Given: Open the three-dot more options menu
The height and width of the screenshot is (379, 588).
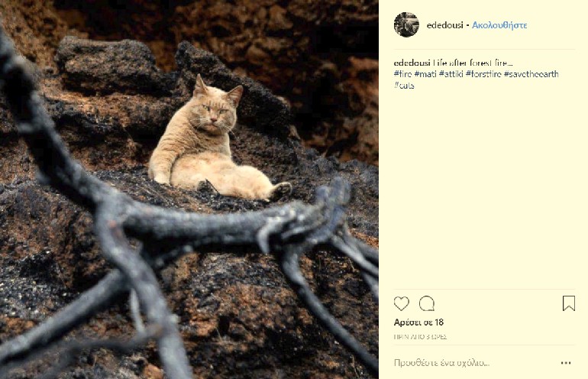Looking at the screenshot, I should click(x=566, y=363).
